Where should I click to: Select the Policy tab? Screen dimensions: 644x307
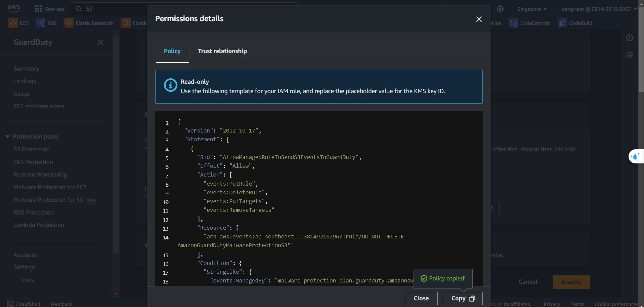tap(172, 51)
